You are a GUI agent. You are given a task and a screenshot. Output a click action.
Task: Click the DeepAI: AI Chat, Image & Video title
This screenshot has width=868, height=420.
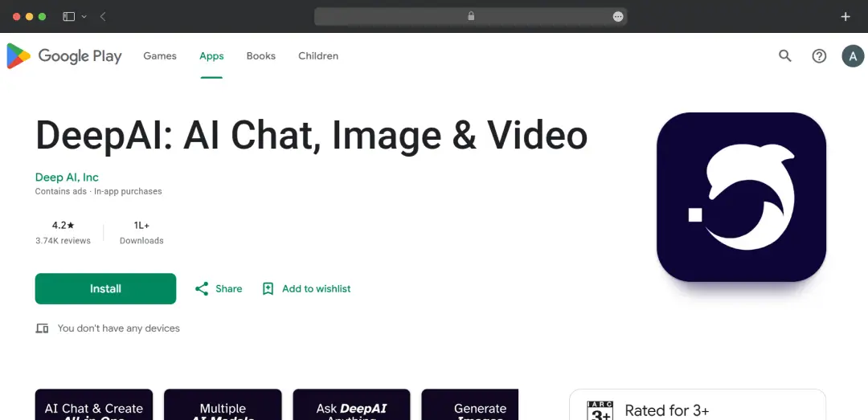point(311,136)
